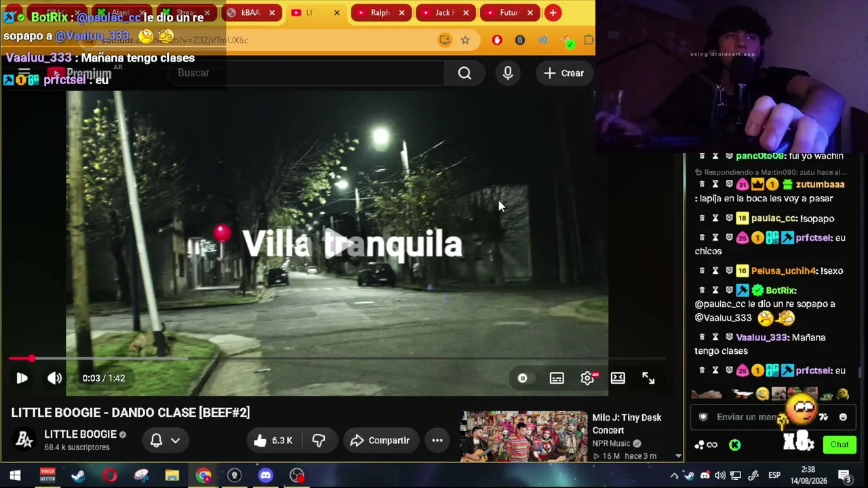Open the Windows Start menu
Screen dimensions: 868x488
point(15,475)
